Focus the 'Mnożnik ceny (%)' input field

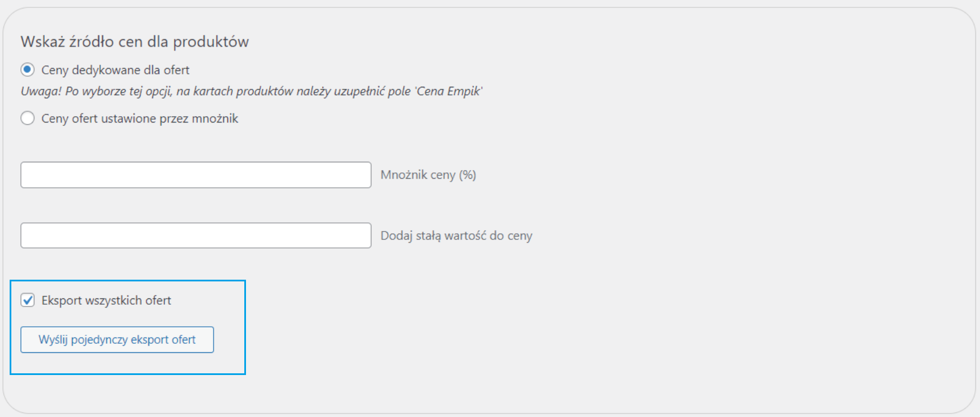[x=196, y=175]
